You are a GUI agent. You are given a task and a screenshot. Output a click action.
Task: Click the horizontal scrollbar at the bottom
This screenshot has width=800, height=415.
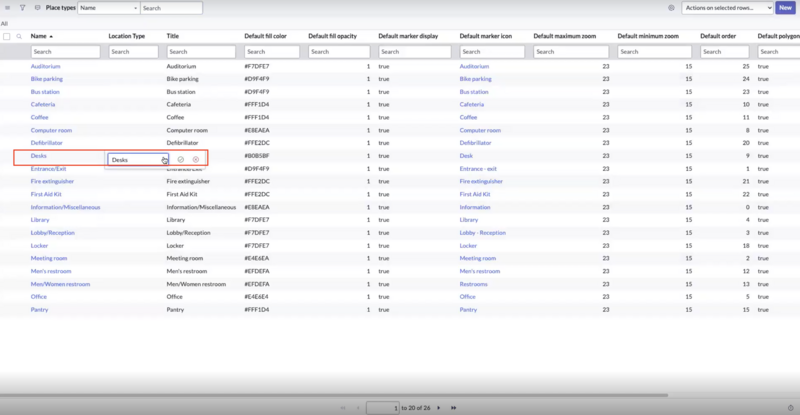pyautogui.click(x=334, y=395)
